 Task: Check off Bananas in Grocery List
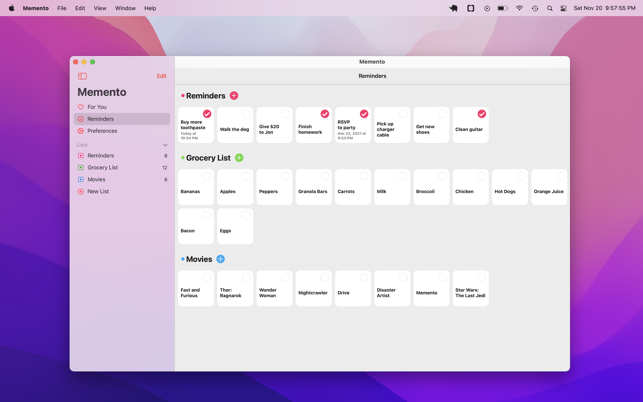207,176
